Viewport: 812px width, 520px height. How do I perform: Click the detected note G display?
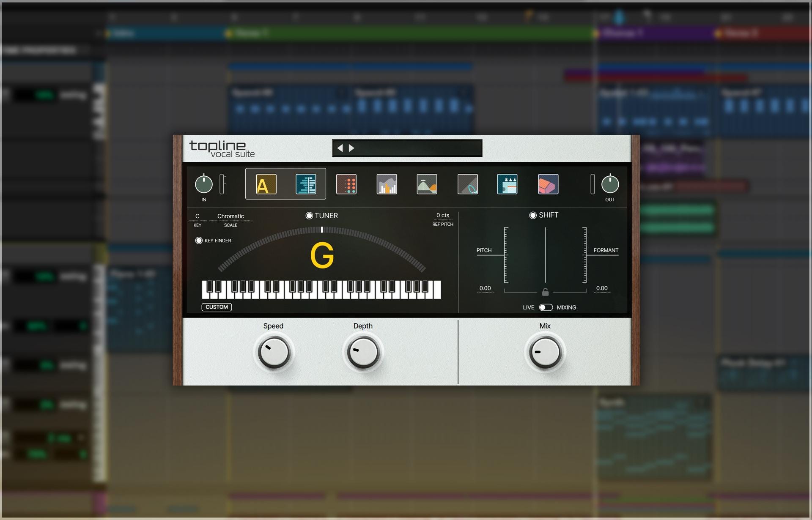coord(322,255)
